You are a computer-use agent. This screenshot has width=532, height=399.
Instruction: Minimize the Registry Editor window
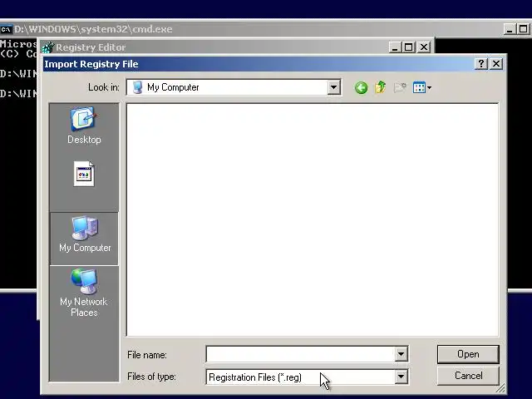point(395,47)
